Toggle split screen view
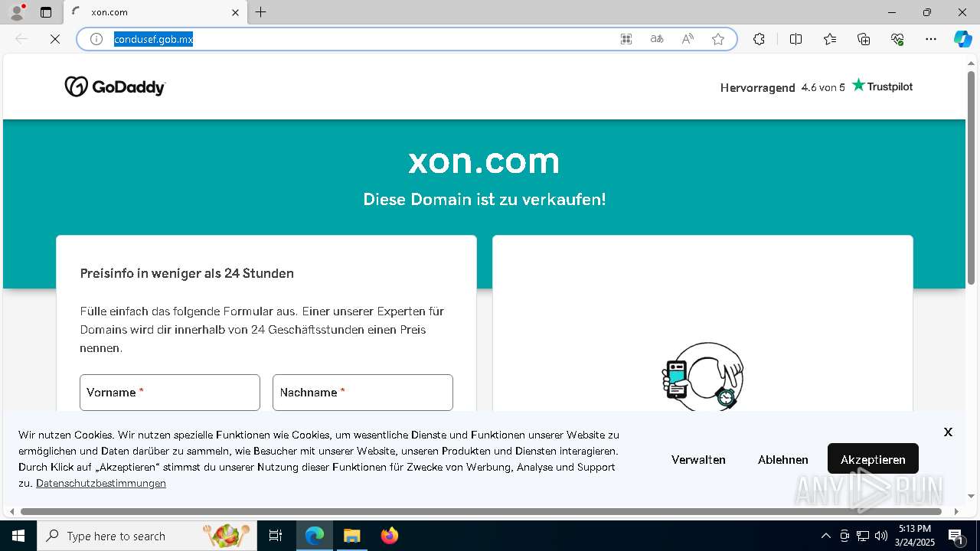 pos(795,39)
